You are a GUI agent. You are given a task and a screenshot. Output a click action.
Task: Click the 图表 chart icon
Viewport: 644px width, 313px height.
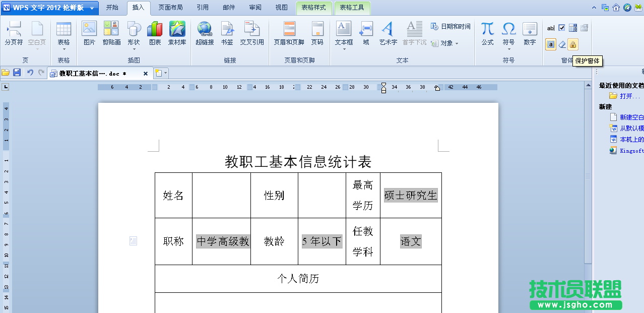pyautogui.click(x=155, y=33)
